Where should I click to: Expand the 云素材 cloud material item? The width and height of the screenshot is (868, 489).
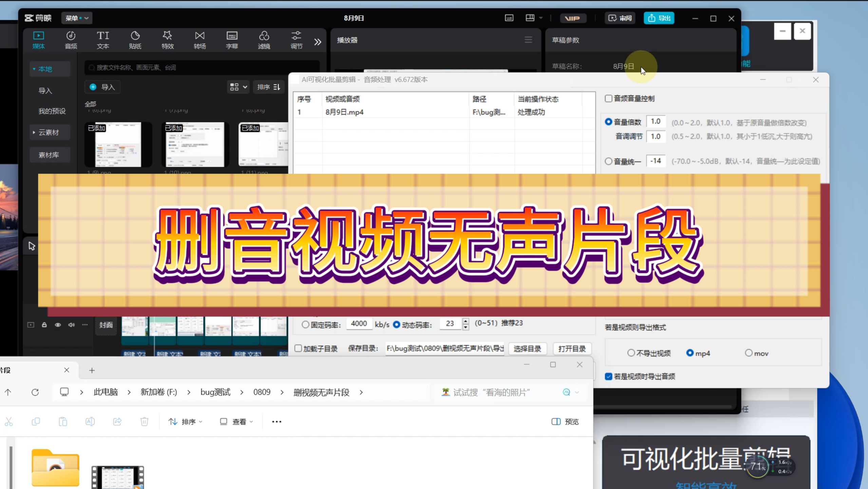(x=50, y=133)
